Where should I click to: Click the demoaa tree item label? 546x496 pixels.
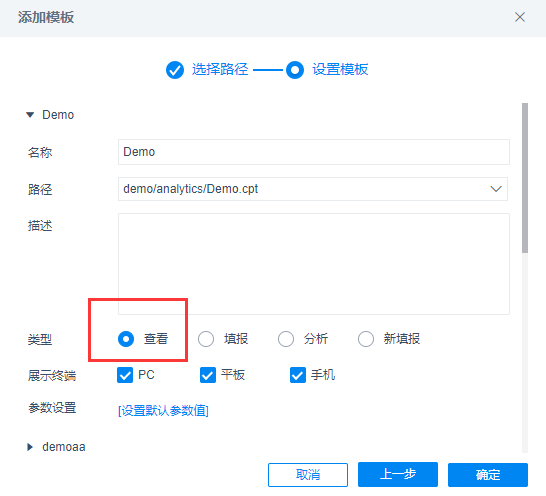tap(64, 447)
